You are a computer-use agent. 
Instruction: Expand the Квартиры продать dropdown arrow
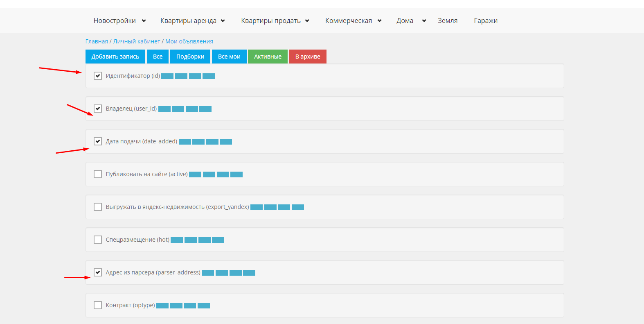(307, 21)
